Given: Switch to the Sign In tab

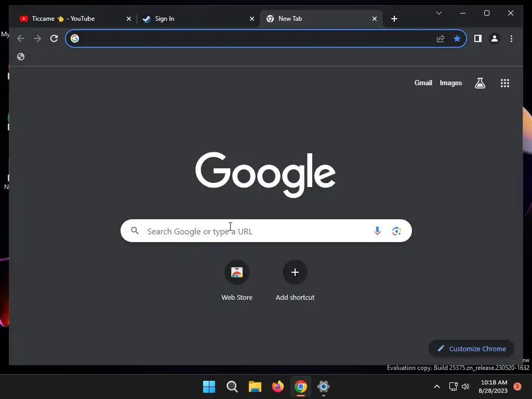Looking at the screenshot, I should [x=198, y=19].
